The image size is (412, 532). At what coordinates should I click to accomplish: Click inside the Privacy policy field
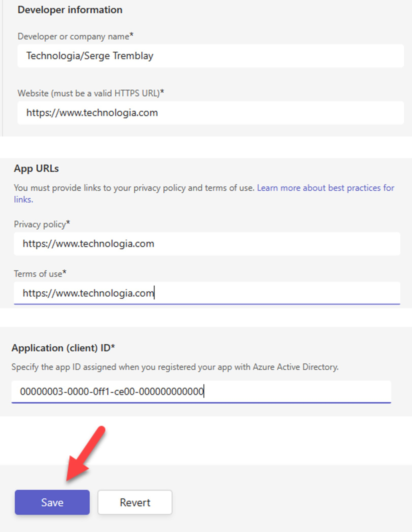[x=207, y=244]
